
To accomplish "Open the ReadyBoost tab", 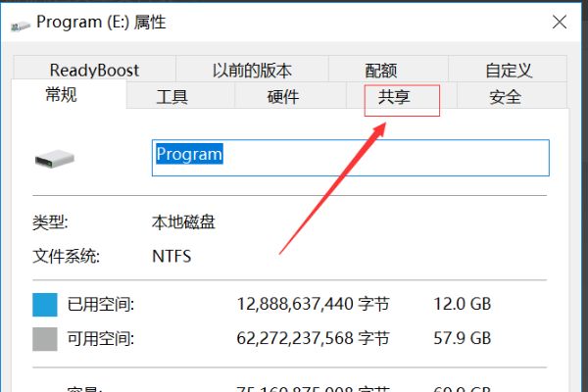I will [94, 70].
